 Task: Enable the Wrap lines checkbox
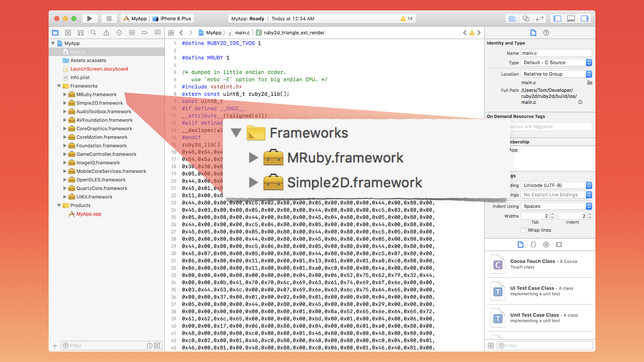[x=523, y=230]
